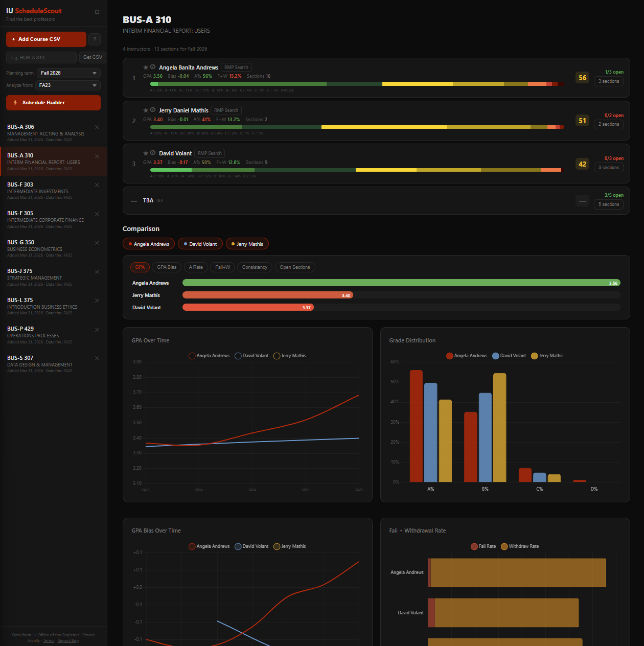Image resolution: width=644 pixels, height=646 pixels.
Task: Exclude David Volant with the prohibit icon
Action: click(152, 153)
